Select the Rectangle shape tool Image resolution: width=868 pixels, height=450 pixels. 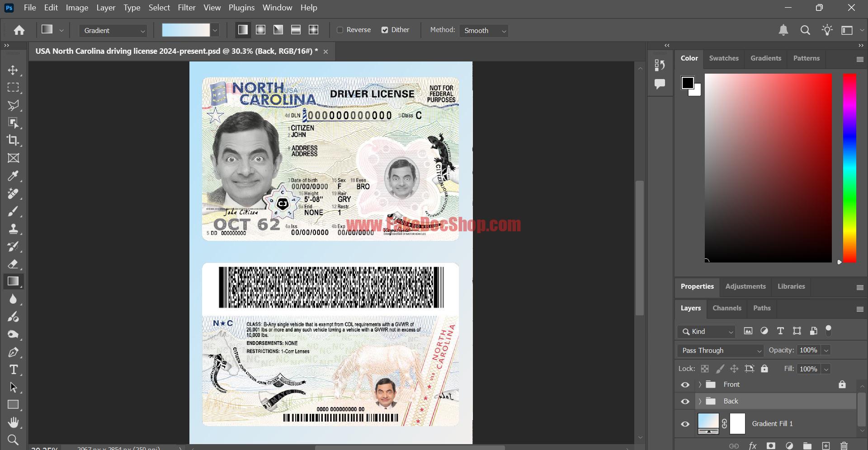pos(13,405)
